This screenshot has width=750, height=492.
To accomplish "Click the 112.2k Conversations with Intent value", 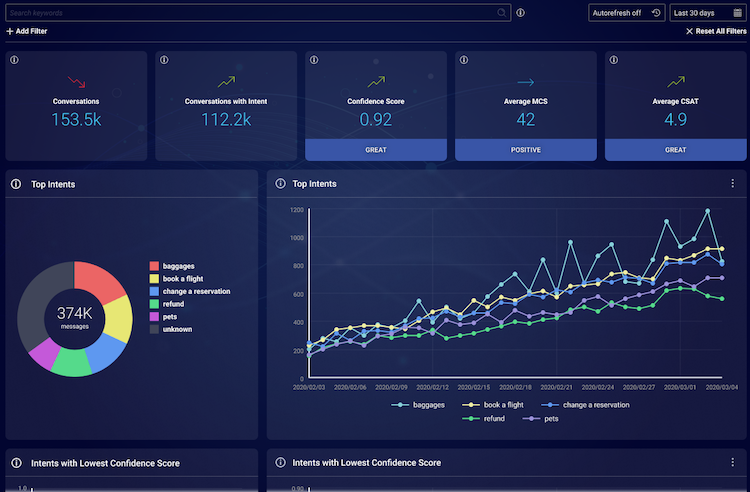I will tap(226, 120).
